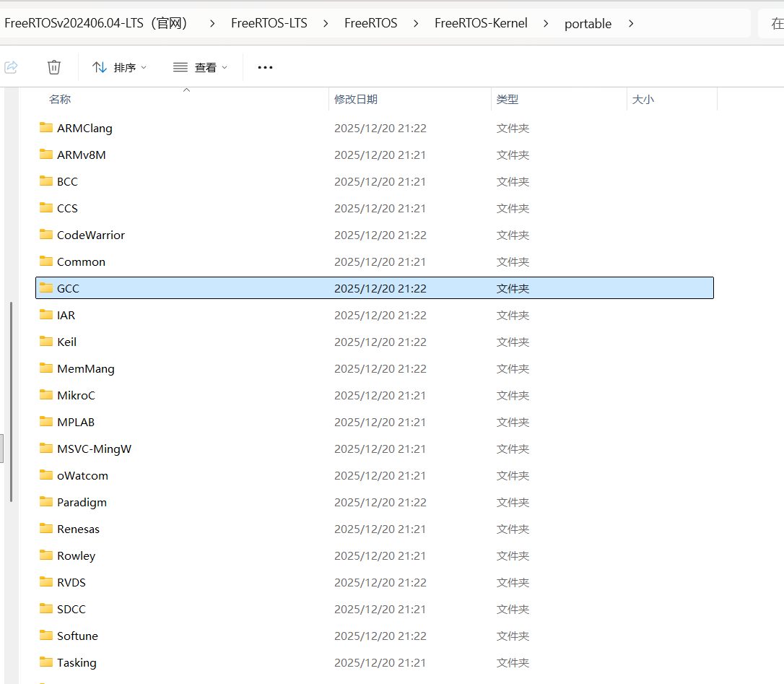Click the Common folder icon

coord(46,261)
